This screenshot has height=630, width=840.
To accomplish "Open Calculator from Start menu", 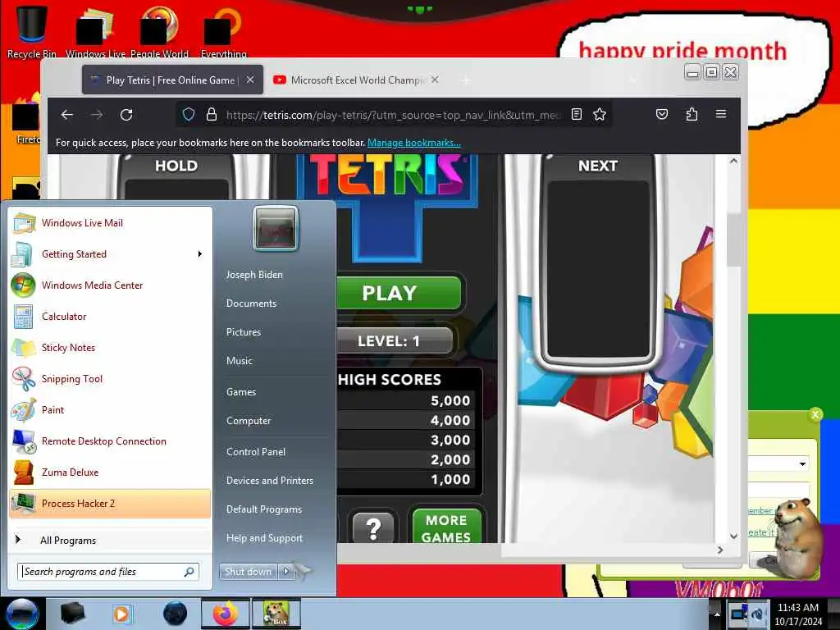I will pyautogui.click(x=111, y=316).
